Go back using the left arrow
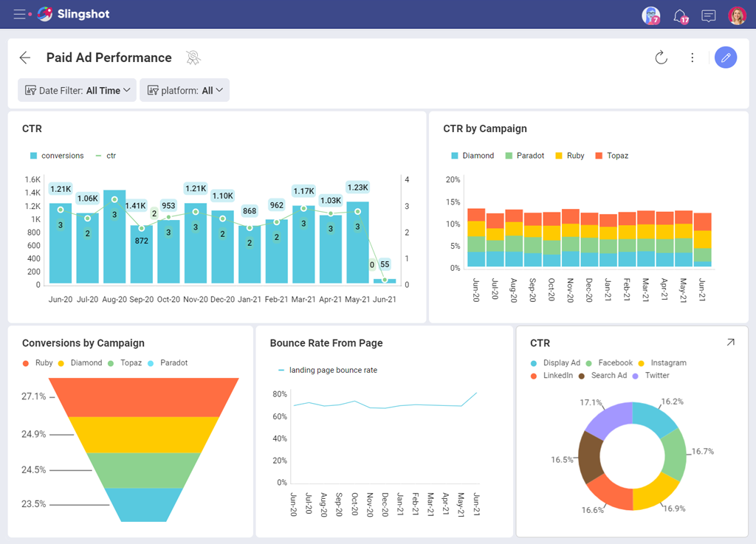 [25, 58]
